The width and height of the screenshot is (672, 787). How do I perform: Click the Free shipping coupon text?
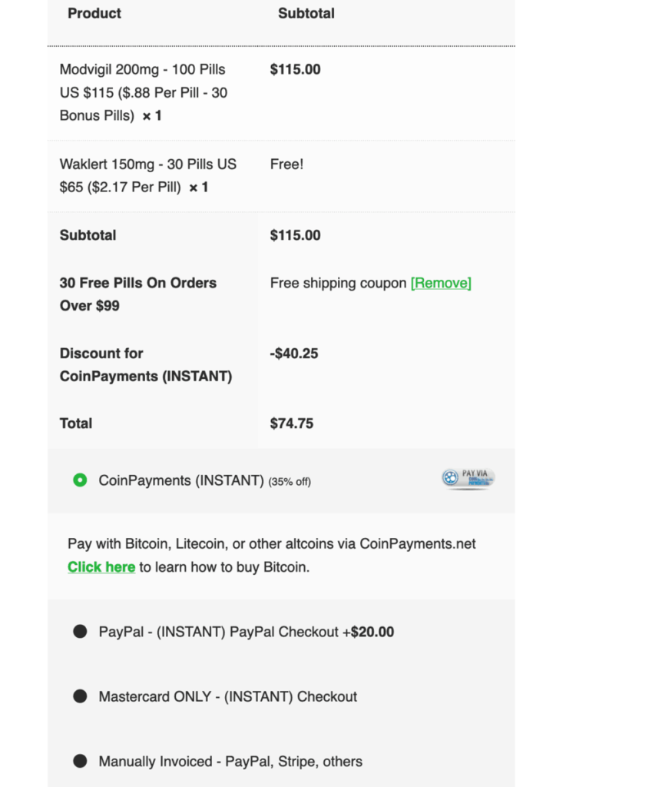coord(338,283)
